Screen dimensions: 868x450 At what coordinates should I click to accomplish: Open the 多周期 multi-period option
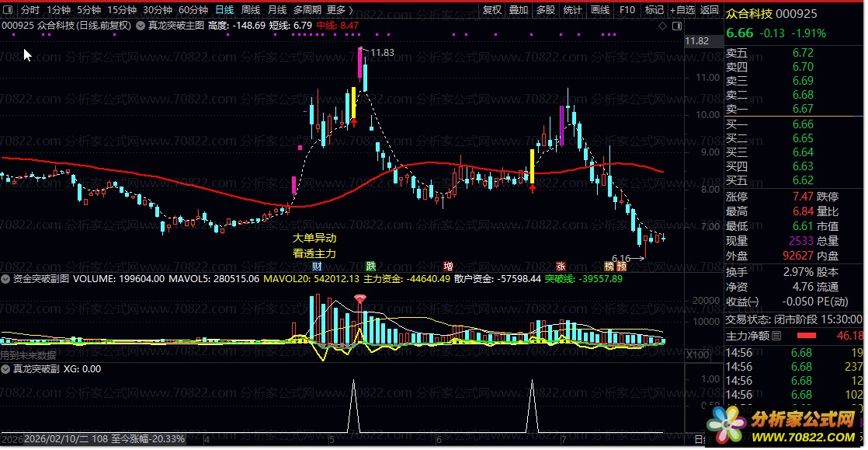(x=307, y=9)
